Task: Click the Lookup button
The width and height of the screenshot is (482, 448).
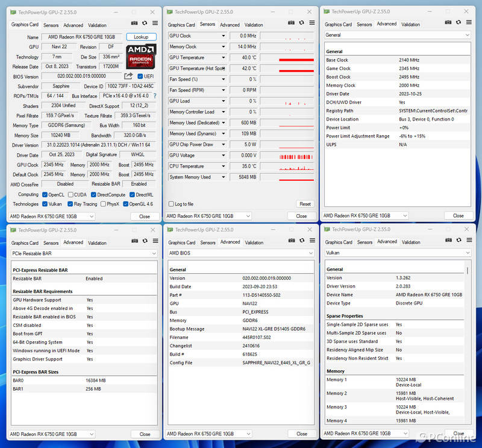Action: [141, 37]
